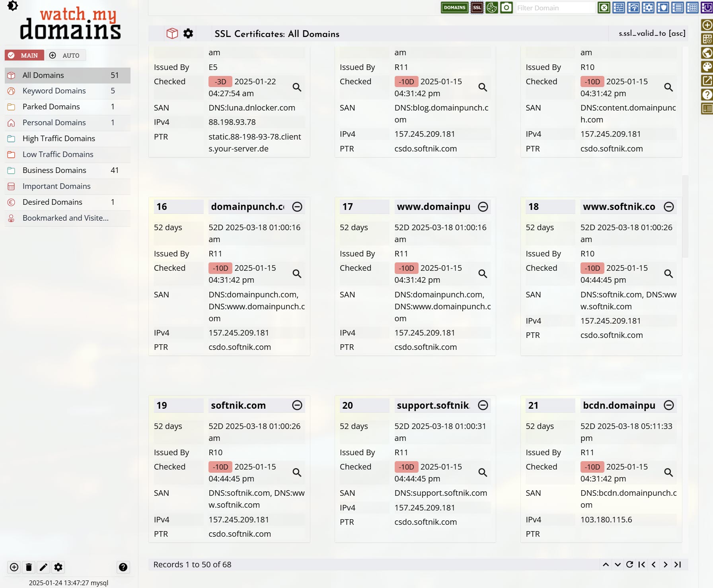Click the purple power logout icon

pos(707,8)
